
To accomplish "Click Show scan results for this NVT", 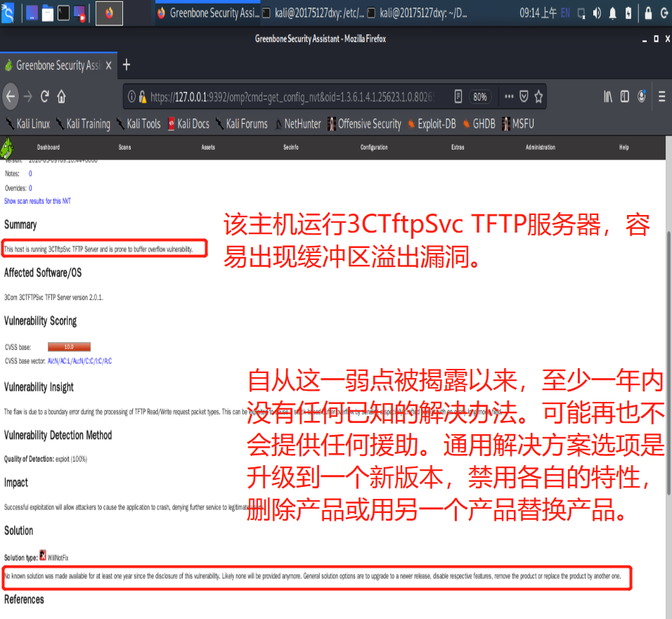I will point(37,201).
